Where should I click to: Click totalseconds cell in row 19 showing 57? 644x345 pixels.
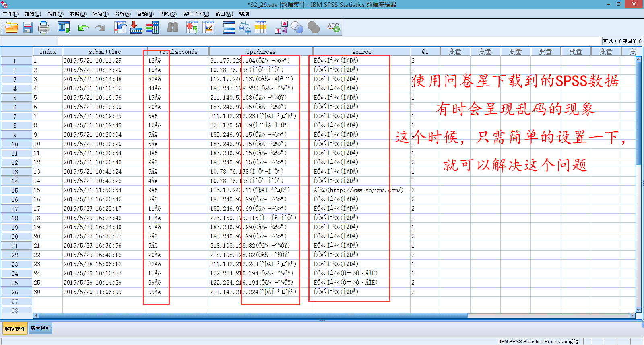pos(178,227)
